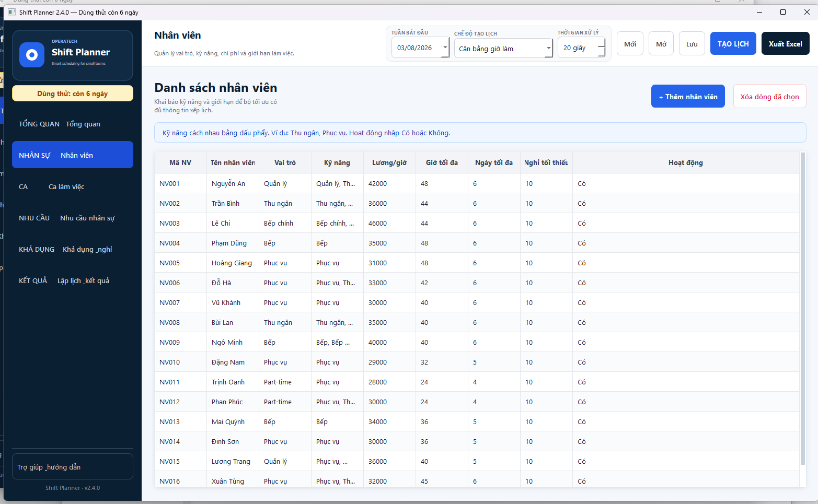Add employee via Thêm nhân viên button
The width and height of the screenshot is (818, 504).
coord(688,97)
